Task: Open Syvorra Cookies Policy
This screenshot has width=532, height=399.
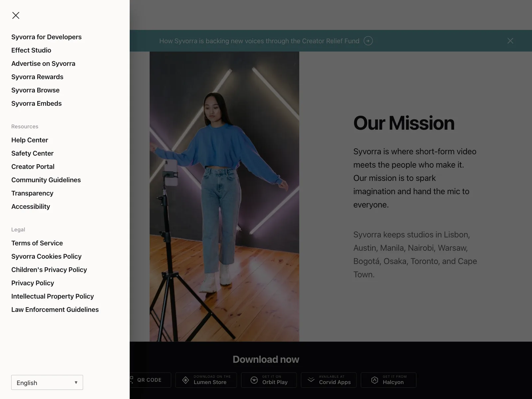Action: tap(47, 256)
